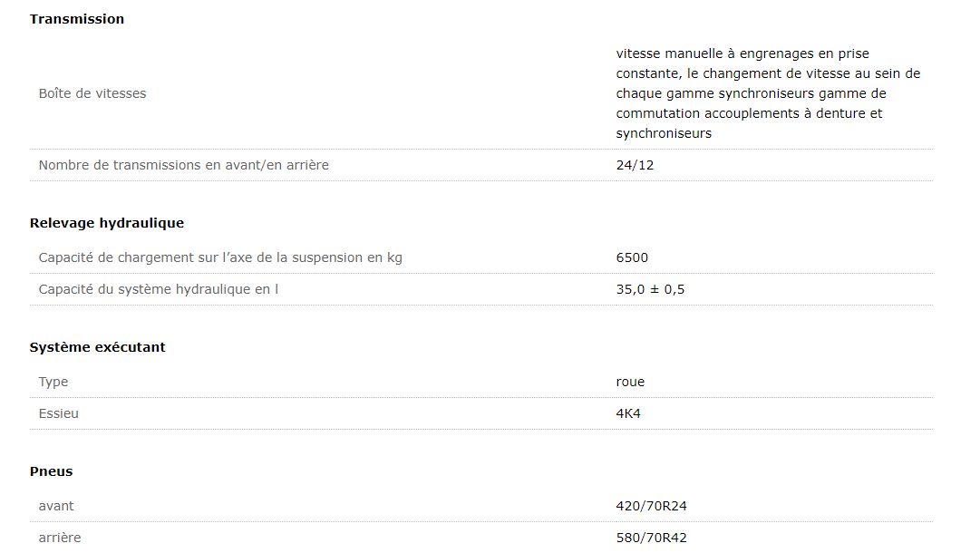Select the "roue" type value
The image size is (980, 553).
tap(630, 382)
